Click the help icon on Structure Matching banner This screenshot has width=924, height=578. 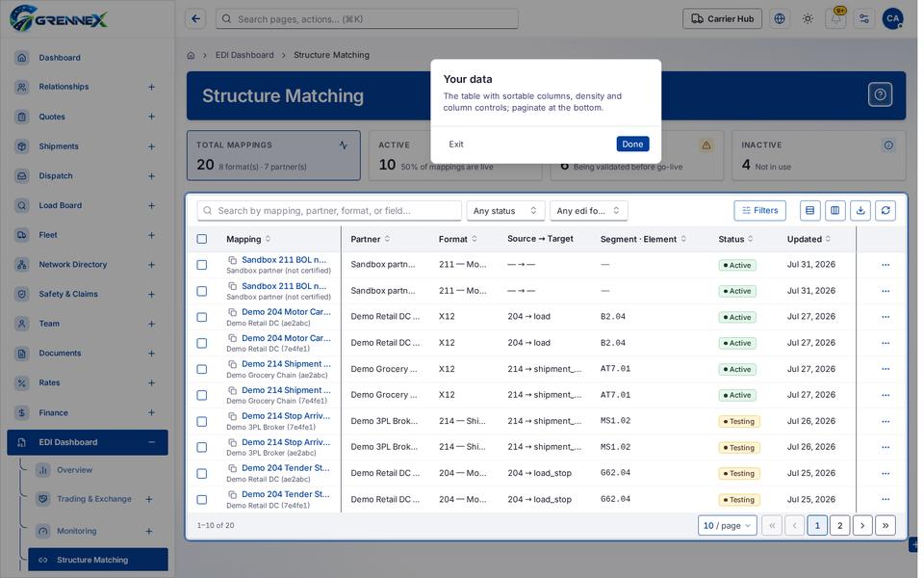pos(880,94)
